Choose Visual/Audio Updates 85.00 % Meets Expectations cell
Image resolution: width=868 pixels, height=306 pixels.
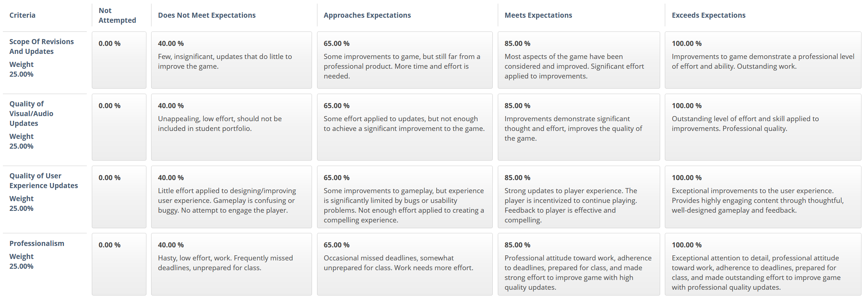[x=579, y=127]
